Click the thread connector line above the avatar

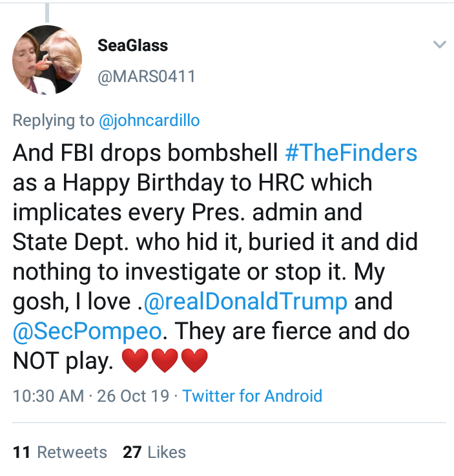(x=47, y=11)
